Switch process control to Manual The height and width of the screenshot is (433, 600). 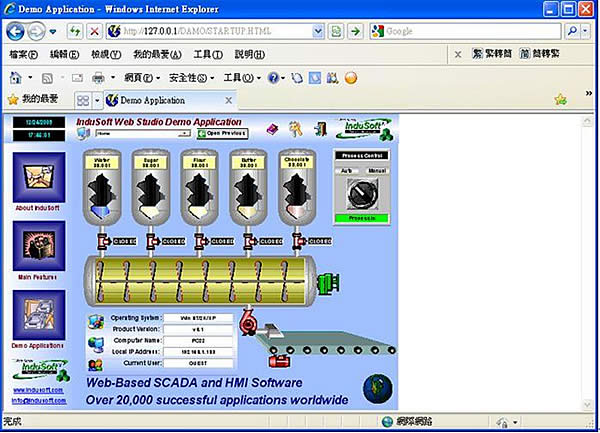click(x=377, y=171)
